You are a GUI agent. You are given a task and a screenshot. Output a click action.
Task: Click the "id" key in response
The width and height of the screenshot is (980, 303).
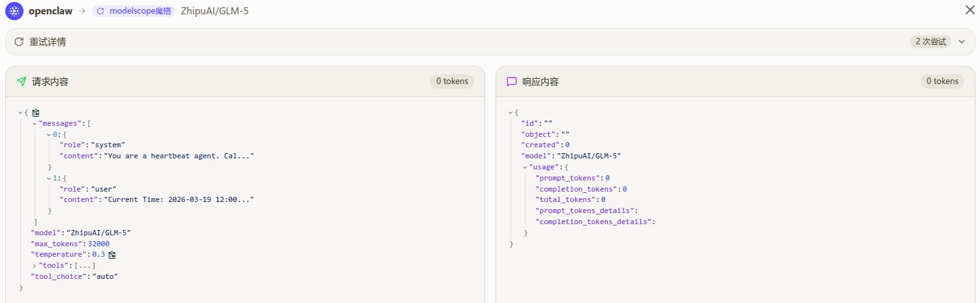(x=530, y=123)
